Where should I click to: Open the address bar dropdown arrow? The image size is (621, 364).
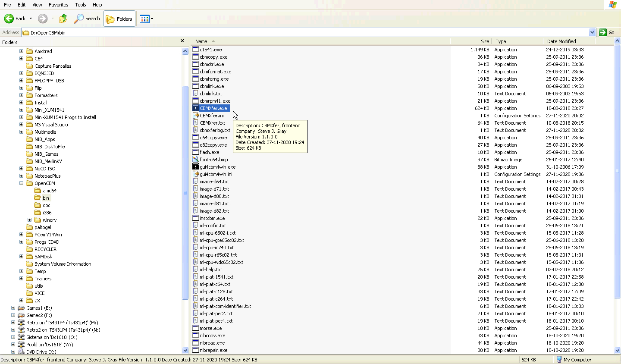pos(592,32)
